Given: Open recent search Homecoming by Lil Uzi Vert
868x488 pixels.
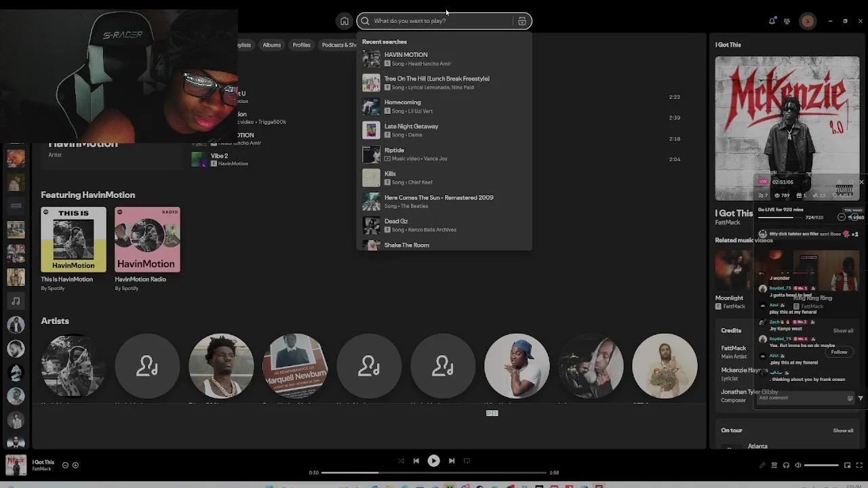Looking at the screenshot, I should coord(444,106).
